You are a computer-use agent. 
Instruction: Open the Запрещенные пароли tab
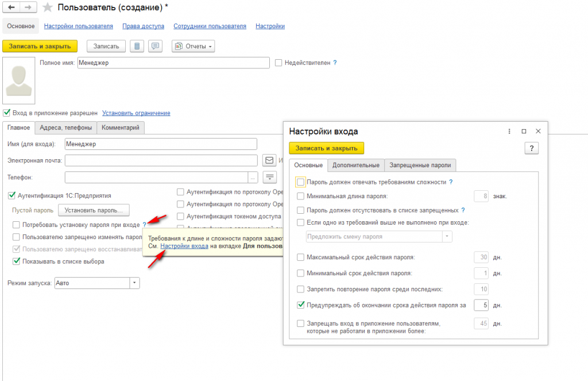[x=420, y=165]
